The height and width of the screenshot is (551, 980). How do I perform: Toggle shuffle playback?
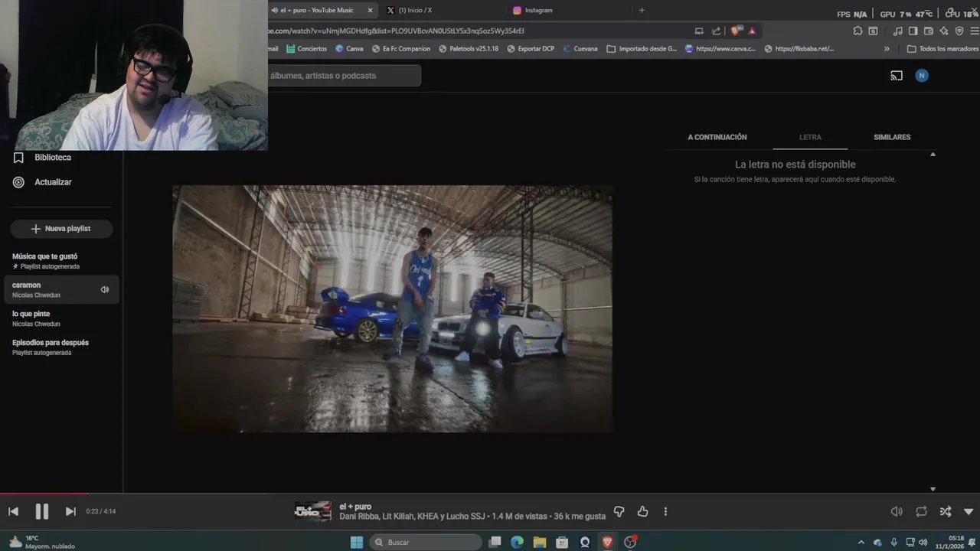[946, 511]
